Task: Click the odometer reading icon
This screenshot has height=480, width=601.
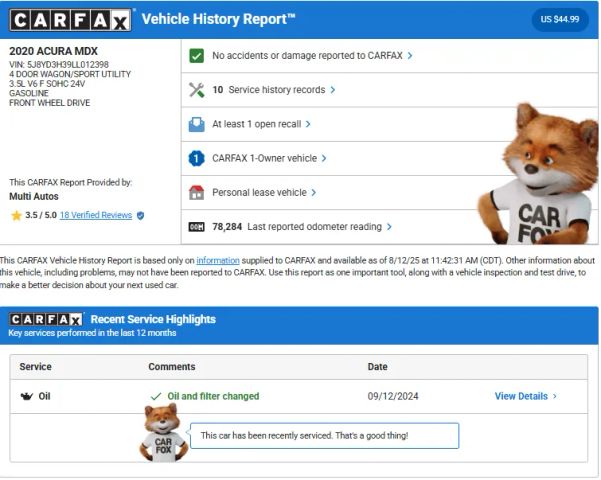Action: (197, 227)
